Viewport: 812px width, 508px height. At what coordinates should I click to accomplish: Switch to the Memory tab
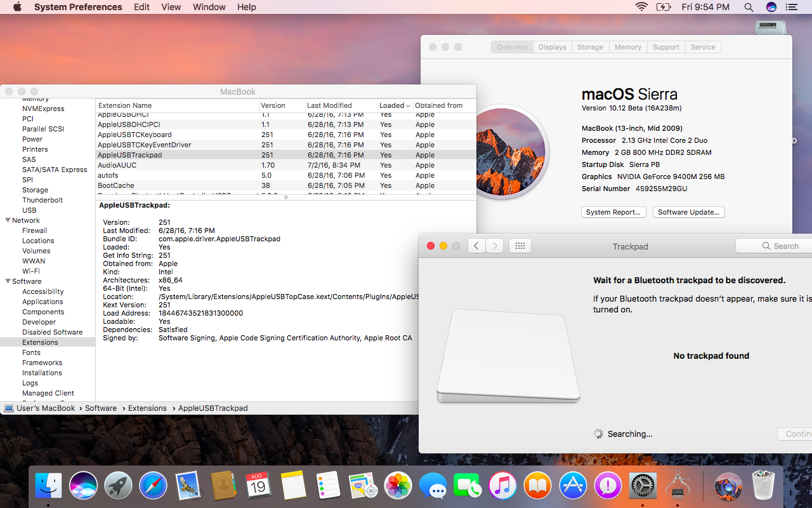(628, 47)
